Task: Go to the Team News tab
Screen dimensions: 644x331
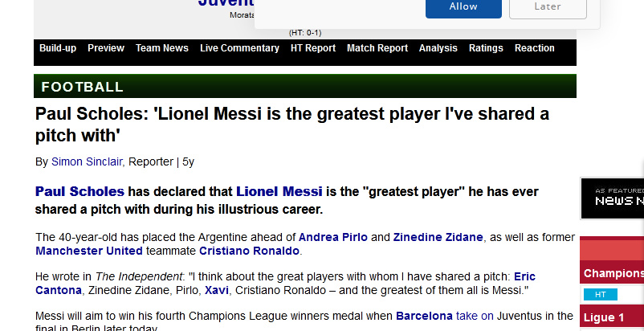Action: pos(162,48)
